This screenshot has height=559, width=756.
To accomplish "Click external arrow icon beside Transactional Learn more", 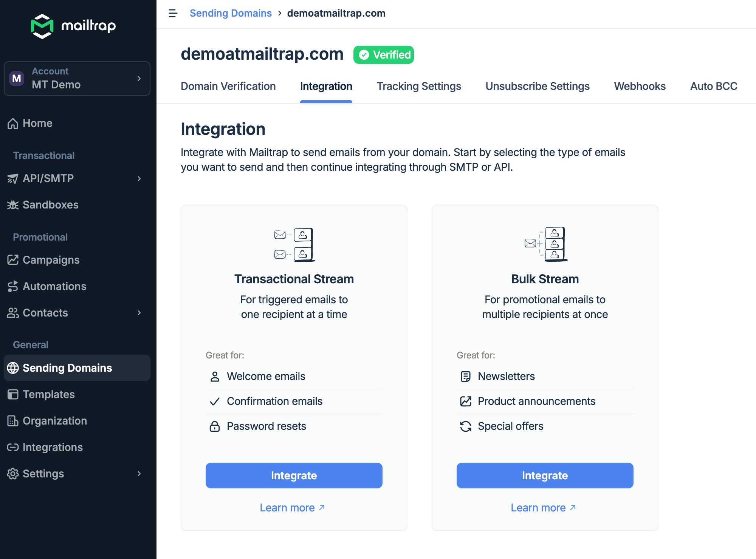I will click(322, 508).
